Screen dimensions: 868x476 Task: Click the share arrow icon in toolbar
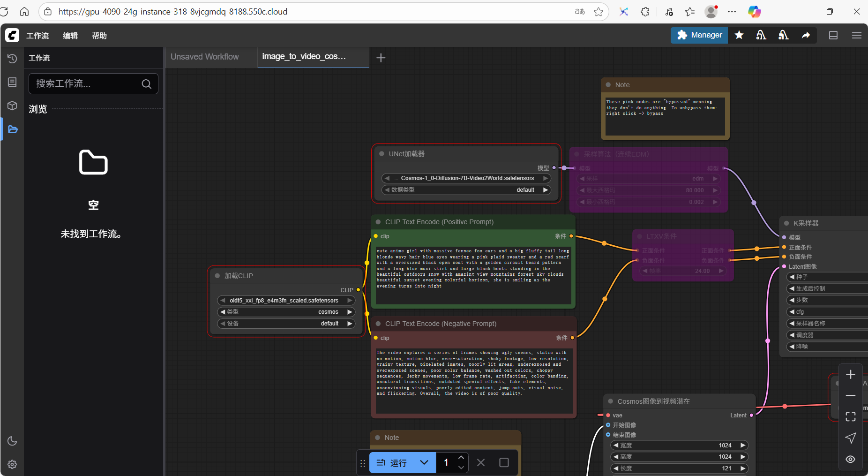806,35
